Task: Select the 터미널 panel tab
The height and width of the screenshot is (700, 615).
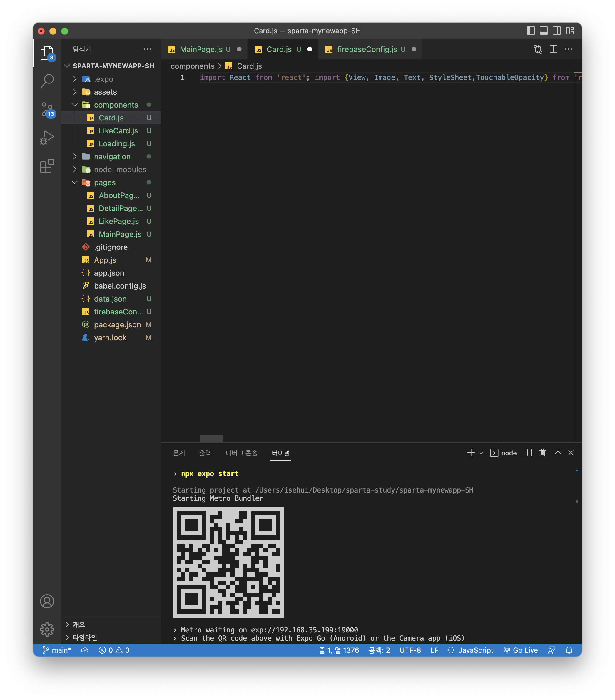Action: (281, 453)
